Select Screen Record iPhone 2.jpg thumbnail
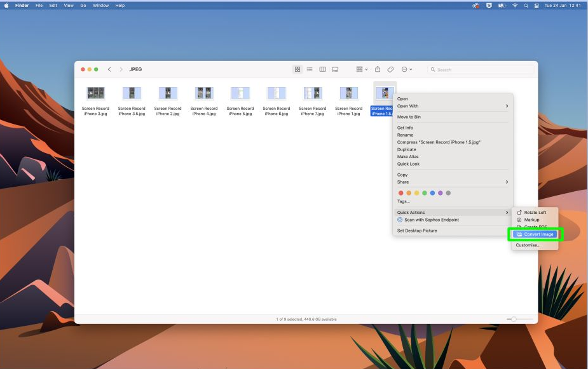The width and height of the screenshot is (588, 369). click(168, 93)
